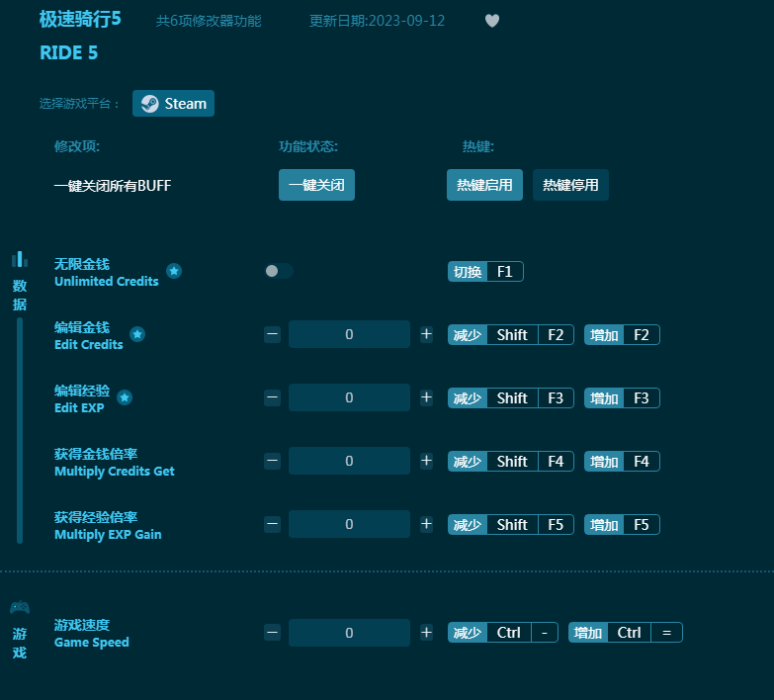The width and height of the screenshot is (774, 700).
Task: Click the 选择游戏平台 label
Action: [x=79, y=104]
